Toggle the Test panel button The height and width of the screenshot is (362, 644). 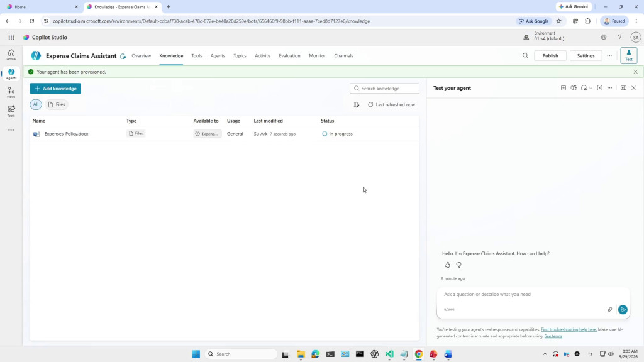point(628,56)
